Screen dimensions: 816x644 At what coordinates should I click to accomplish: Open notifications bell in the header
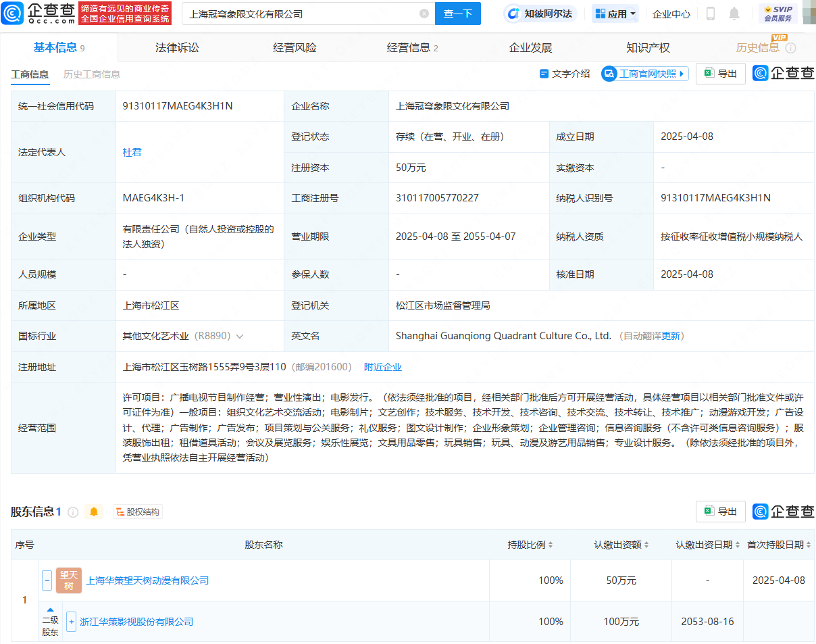click(x=734, y=14)
